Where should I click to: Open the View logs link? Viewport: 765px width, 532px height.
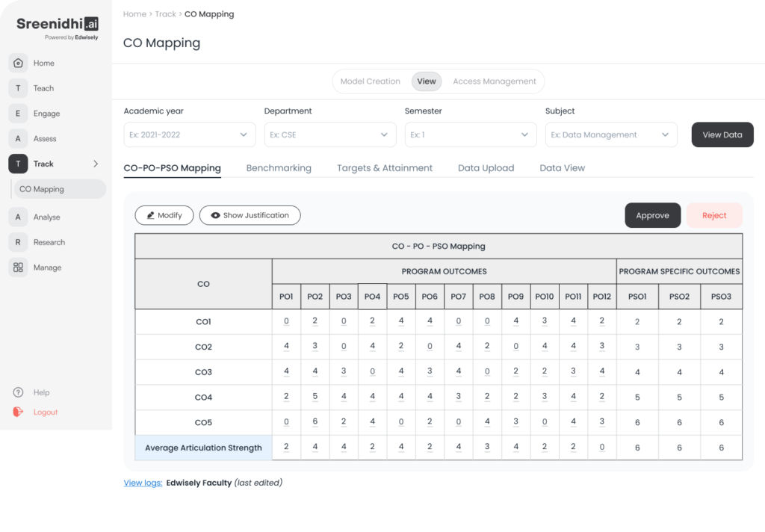pyautogui.click(x=143, y=483)
